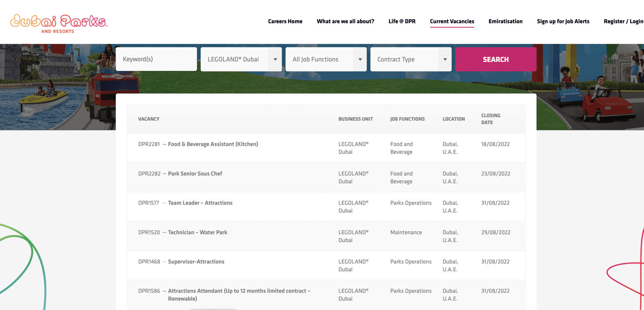Click the VACANCY column header
Image resolution: width=644 pixels, height=310 pixels.
click(149, 119)
